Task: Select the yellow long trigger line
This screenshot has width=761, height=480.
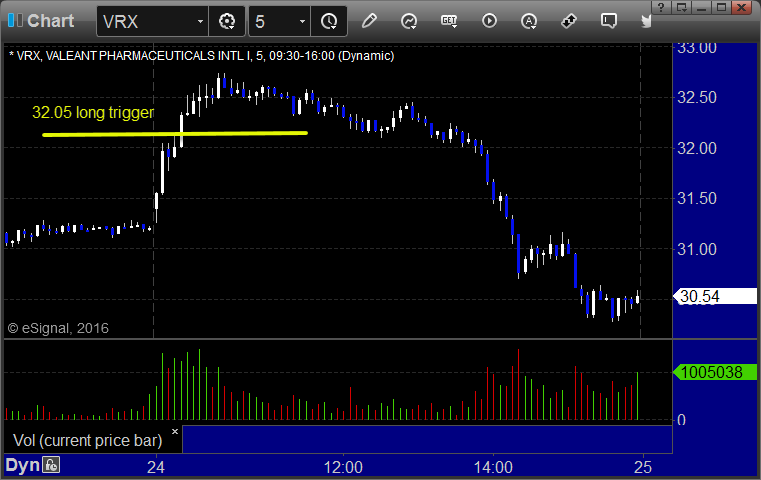Action: pyautogui.click(x=175, y=133)
